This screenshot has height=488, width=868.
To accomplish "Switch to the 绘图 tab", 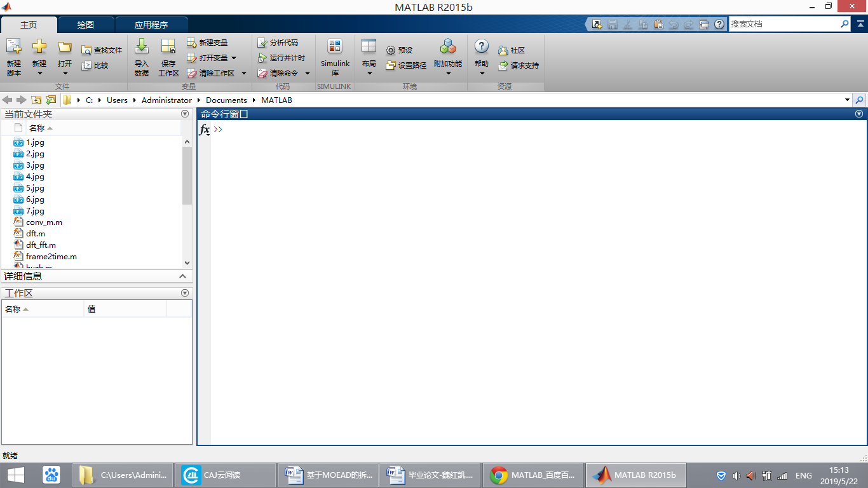I will point(86,25).
